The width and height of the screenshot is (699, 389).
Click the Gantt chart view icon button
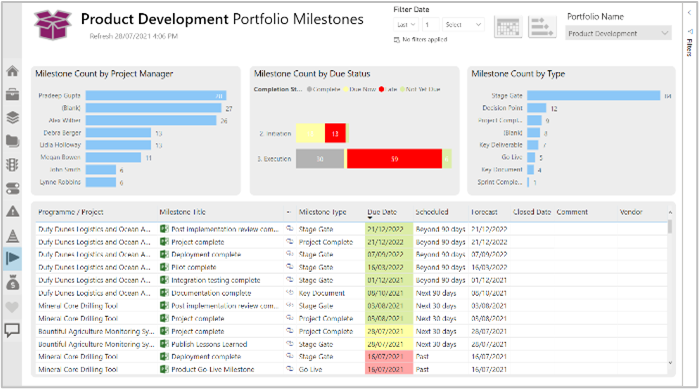pyautogui.click(x=542, y=27)
